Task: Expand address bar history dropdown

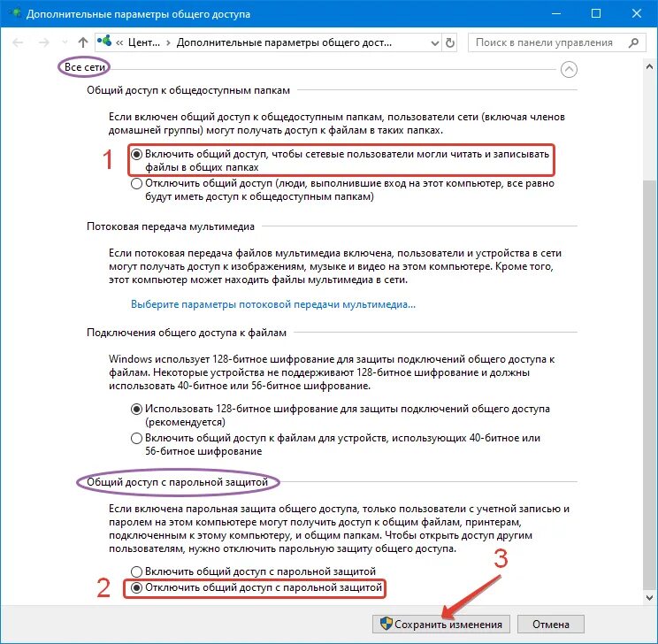Action: coord(435,42)
